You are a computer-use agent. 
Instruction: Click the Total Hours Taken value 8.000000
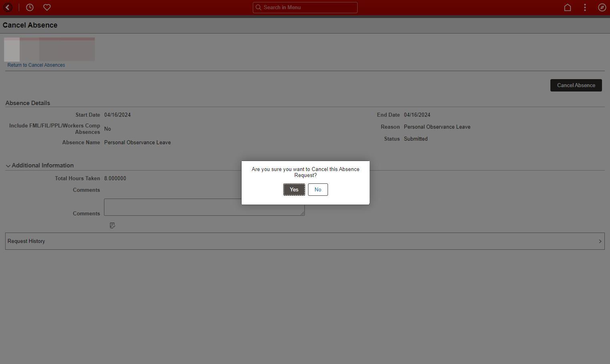[115, 178]
